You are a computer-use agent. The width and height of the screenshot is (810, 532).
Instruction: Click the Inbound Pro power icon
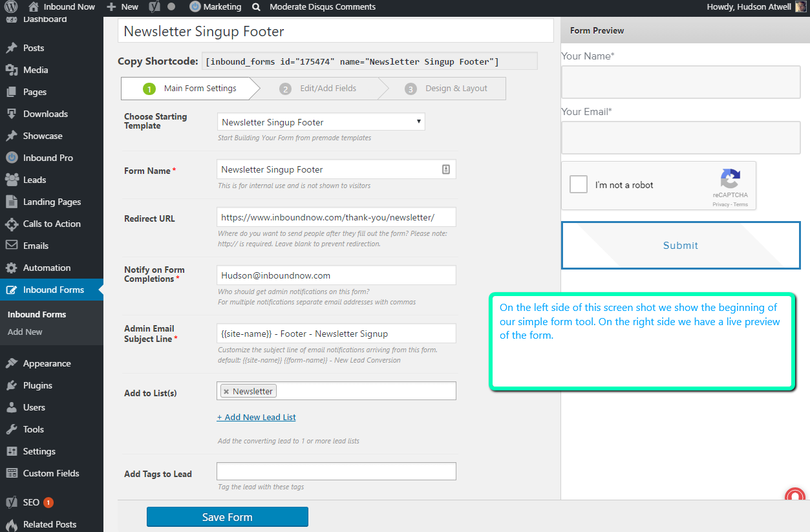[11, 158]
